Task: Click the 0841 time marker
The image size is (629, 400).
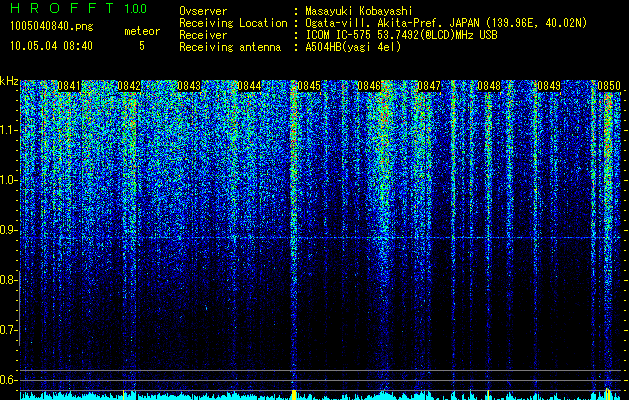Action: pyautogui.click(x=69, y=86)
